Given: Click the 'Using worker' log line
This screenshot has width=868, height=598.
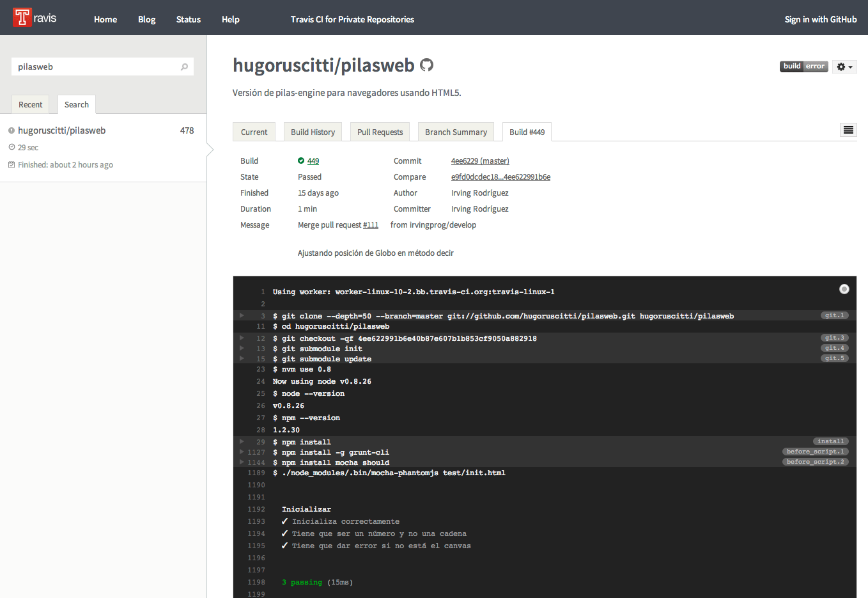Looking at the screenshot, I should click(x=414, y=292).
